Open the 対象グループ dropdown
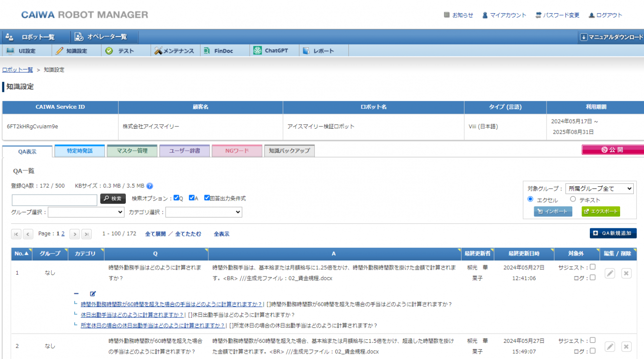Viewport: 644px width, 359px height. coord(599,188)
